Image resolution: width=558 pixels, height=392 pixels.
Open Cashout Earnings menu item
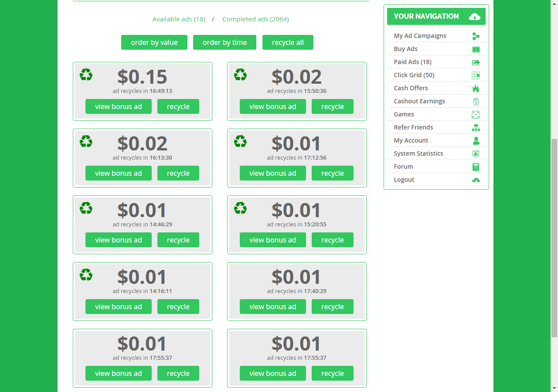419,101
